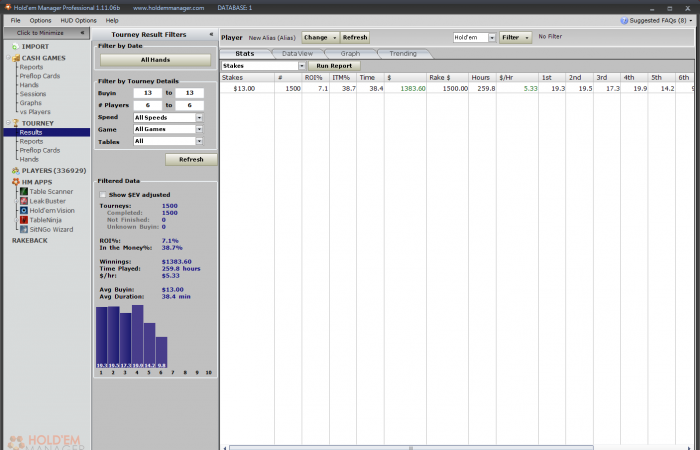Image resolution: width=700 pixels, height=450 pixels.
Task: Click the Click to Minimize button
Action: pyautogui.click(x=46, y=33)
